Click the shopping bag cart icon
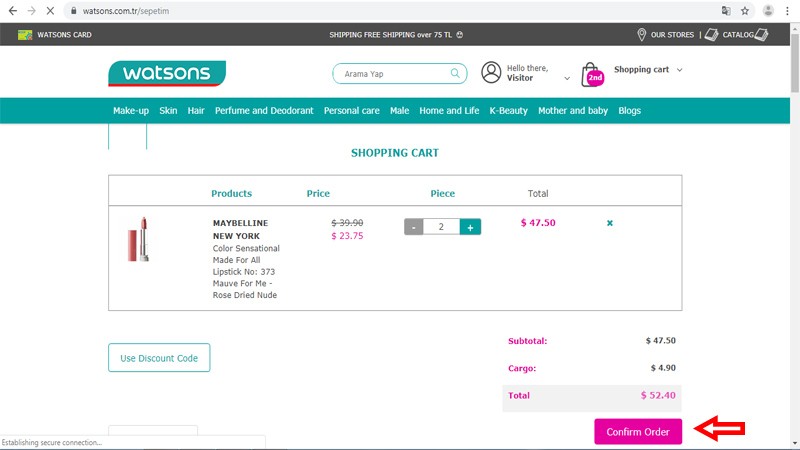 point(593,75)
